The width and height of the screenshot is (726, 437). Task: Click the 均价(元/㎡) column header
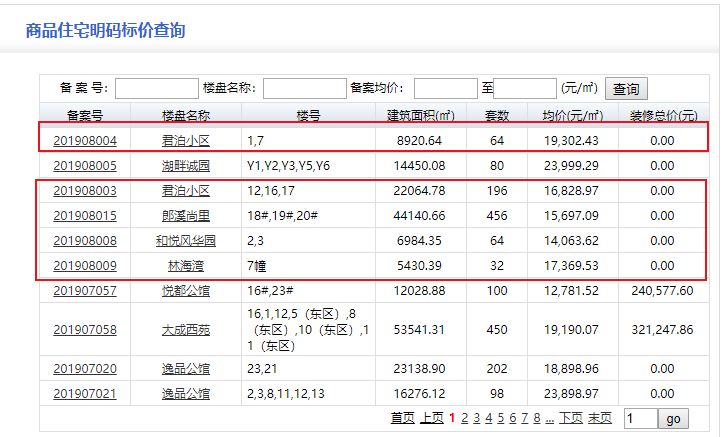click(573, 115)
